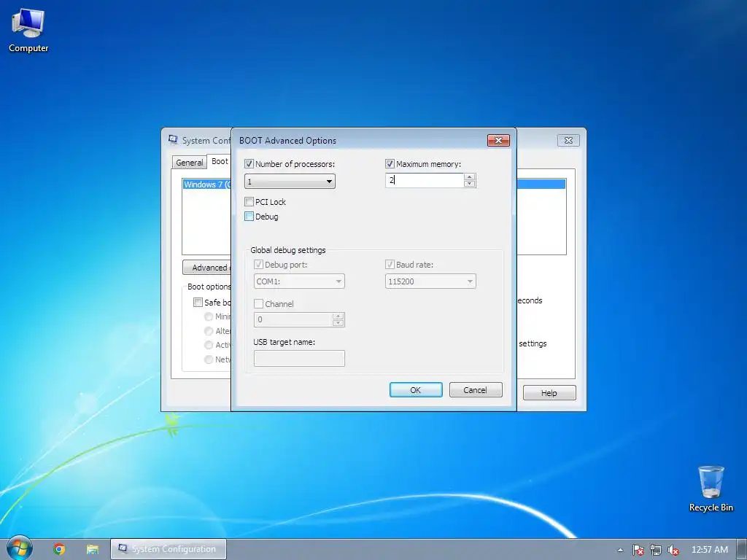The height and width of the screenshot is (560, 747).
Task: Open Number of processors dropdown
Action: click(x=290, y=182)
